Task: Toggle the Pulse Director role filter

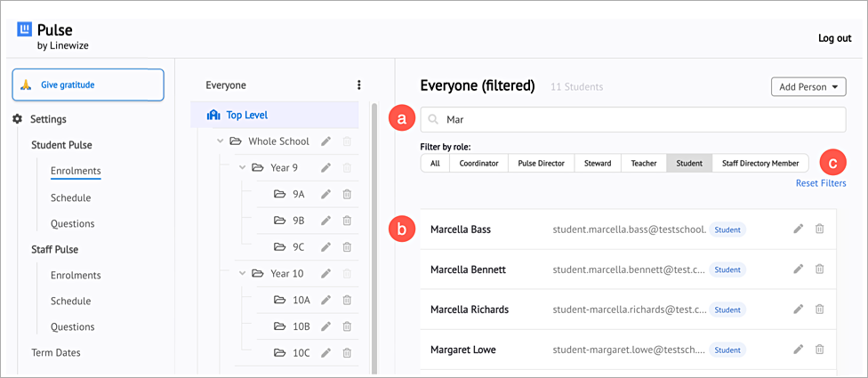Action: click(541, 164)
